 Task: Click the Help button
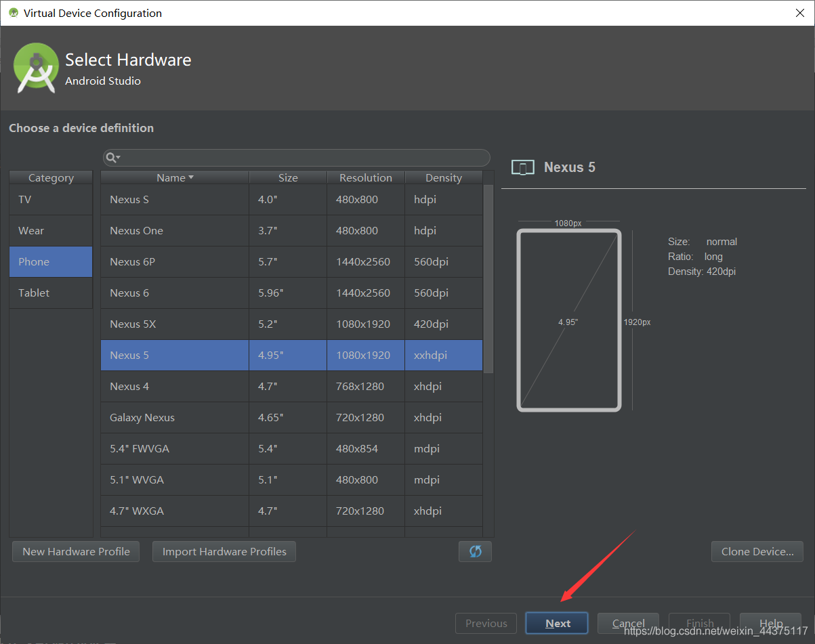click(771, 623)
